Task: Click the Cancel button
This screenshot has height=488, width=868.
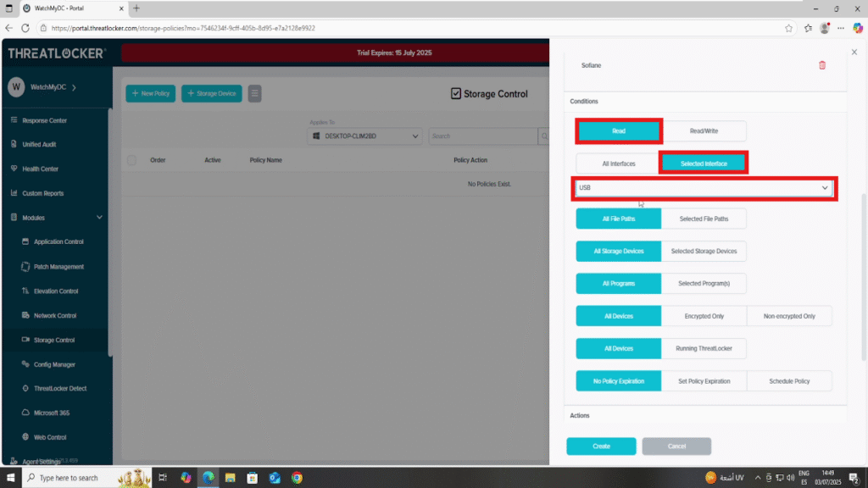Action: coord(676,446)
